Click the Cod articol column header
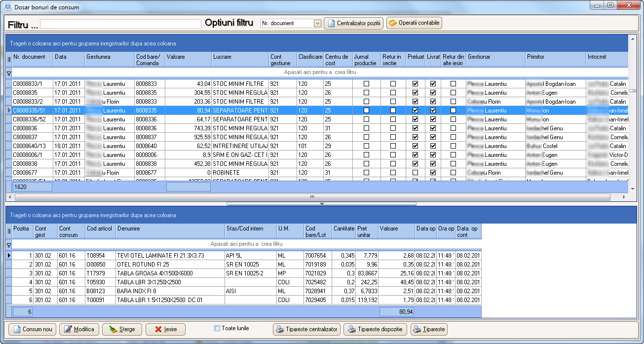 (x=100, y=231)
